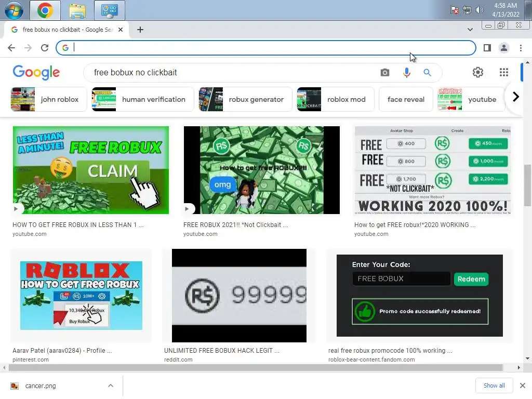
Task: Select the 'robux generator' chip
Action: click(x=245, y=99)
